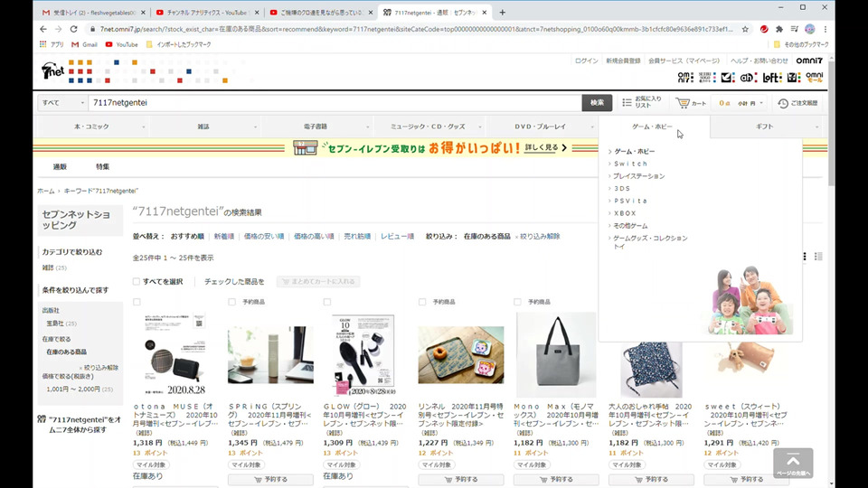Open the すべて search category dropdown
This screenshot has width=868, height=488.
coord(62,103)
